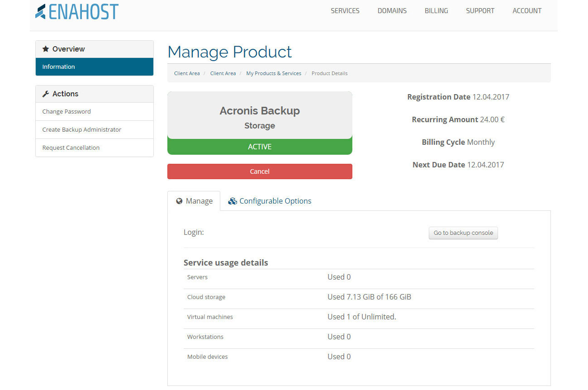
Task: Click the Manage Product page heading
Action: tap(230, 52)
